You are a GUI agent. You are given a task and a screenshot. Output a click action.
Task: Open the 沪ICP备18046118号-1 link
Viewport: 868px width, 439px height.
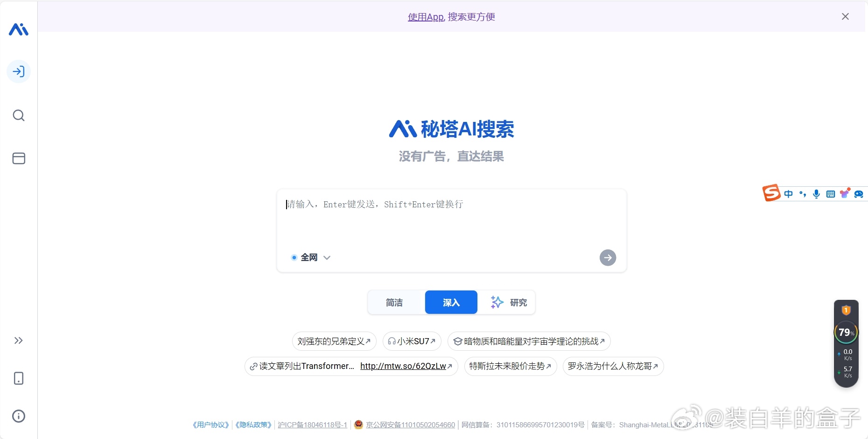(x=312, y=425)
